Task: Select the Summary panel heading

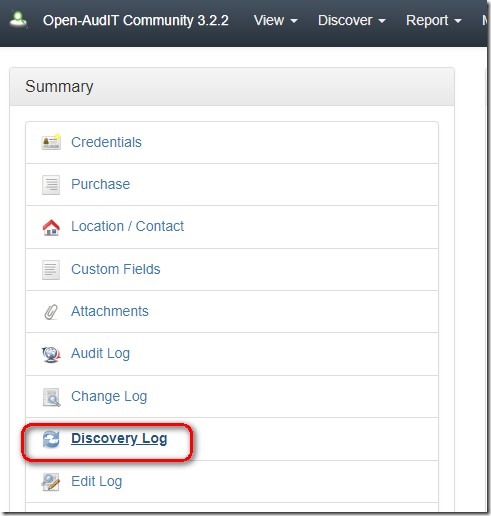Action: click(59, 87)
